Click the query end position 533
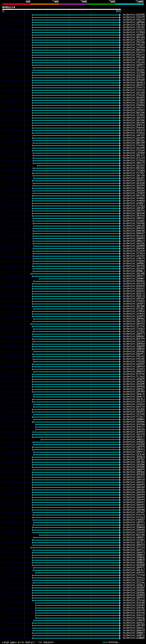The height and width of the screenshot is (644, 146). pyautogui.click(x=118, y=11)
